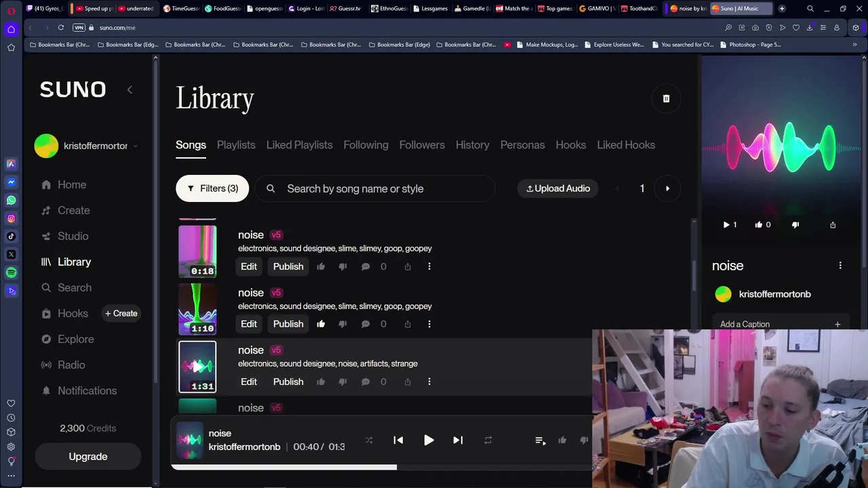Open the play queue icon
The width and height of the screenshot is (868, 488).
point(540,441)
